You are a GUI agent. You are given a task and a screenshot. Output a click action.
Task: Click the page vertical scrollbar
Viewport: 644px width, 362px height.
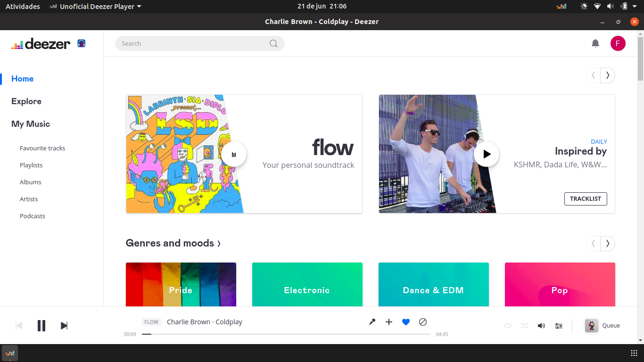point(640,58)
